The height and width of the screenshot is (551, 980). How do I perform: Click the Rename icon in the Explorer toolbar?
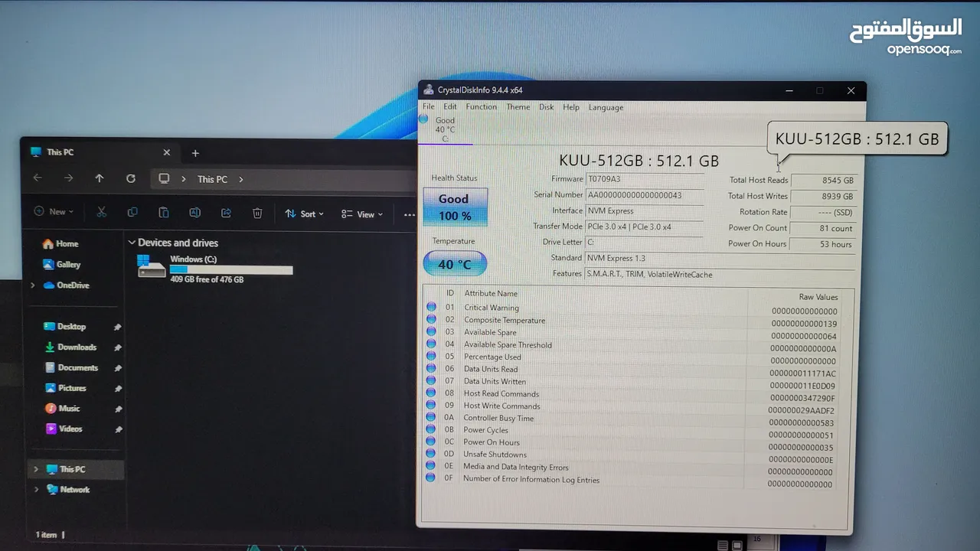coord(194,213)
